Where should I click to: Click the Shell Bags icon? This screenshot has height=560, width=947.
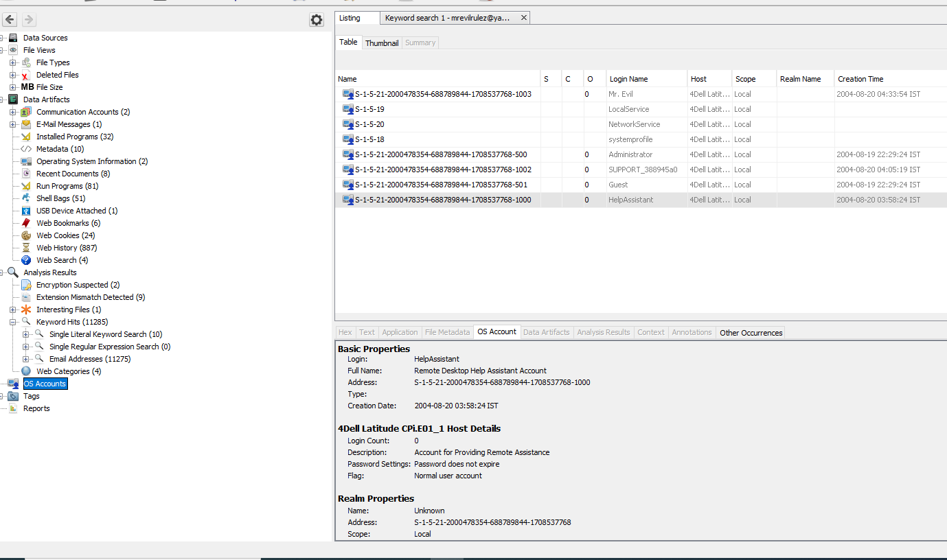click(25, 198)
